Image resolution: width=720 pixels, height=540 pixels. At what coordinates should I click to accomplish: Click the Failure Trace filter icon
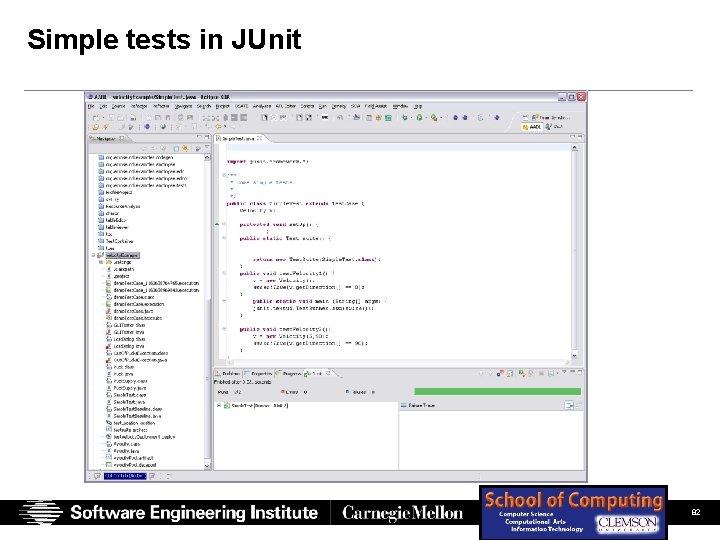568,405
